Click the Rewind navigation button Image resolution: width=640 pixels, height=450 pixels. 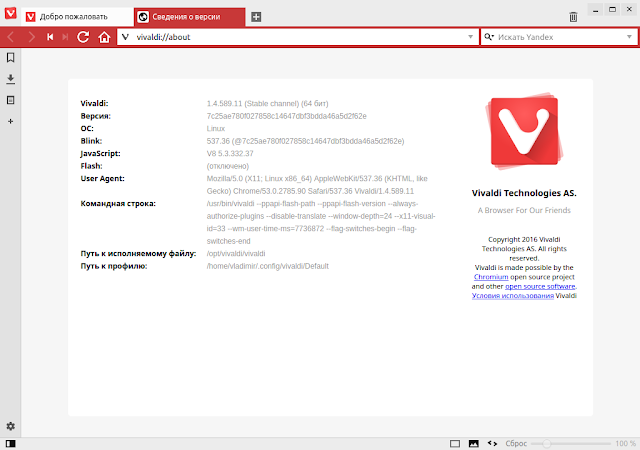[50, 37]
